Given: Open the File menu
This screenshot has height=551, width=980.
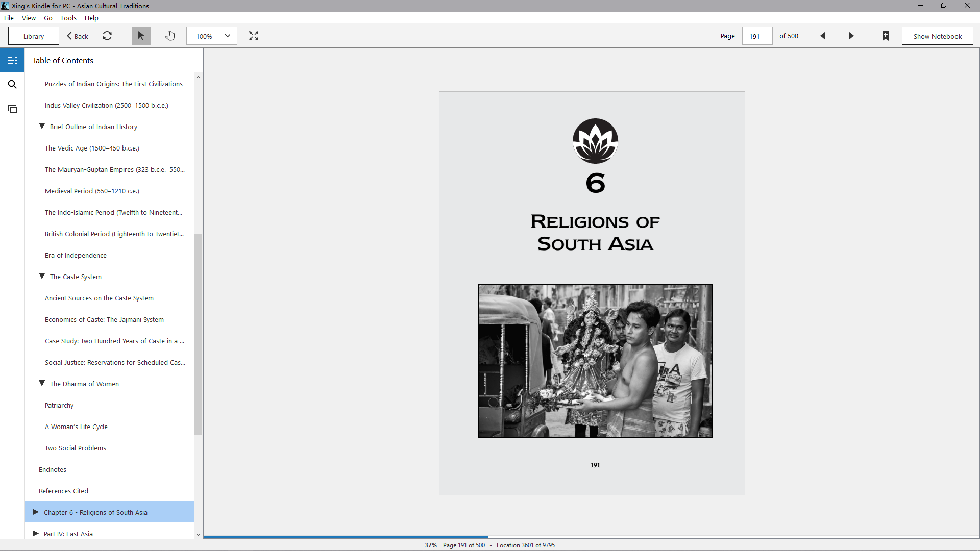Looking at the screenshot, I should 9,18.
